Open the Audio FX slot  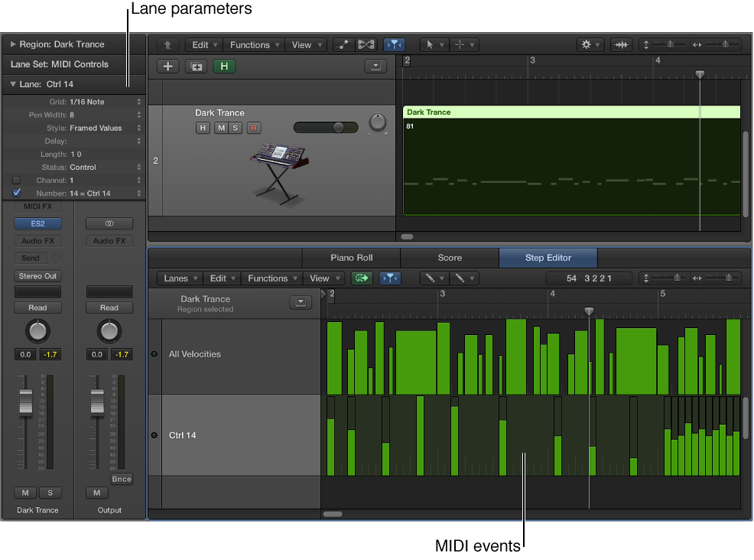pyautogui.click(x=37, y=240)
